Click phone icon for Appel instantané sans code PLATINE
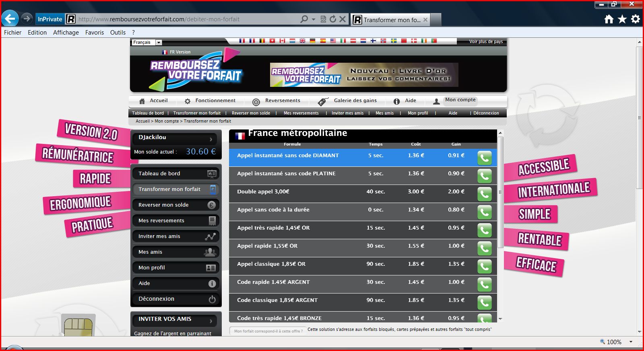The image size is (644, 351). [x=485, y=176]
